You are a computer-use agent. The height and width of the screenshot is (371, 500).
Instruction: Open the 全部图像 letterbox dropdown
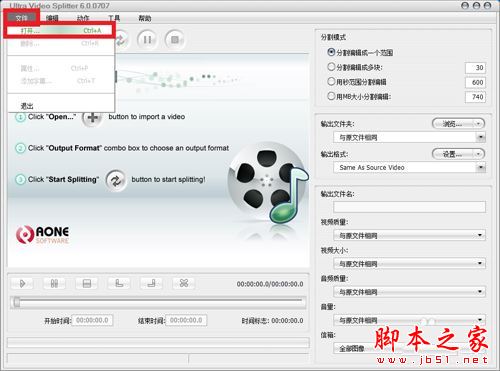(409, 349)
